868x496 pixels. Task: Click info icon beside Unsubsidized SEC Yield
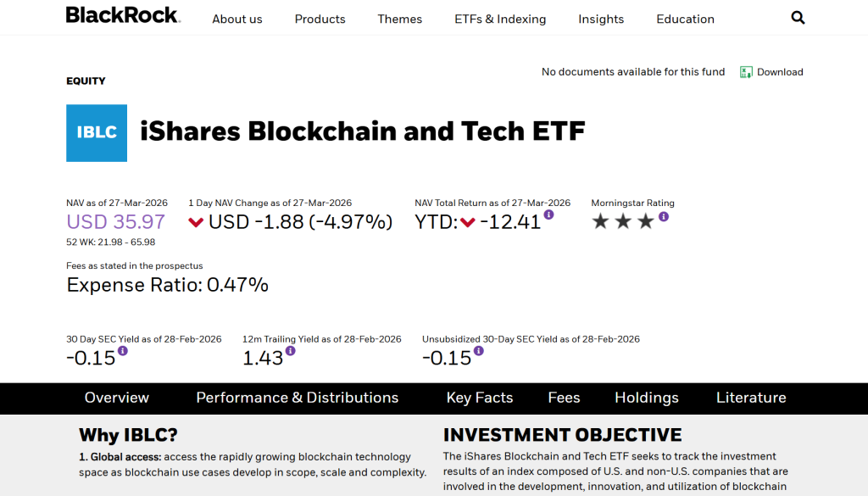pos(479,351)
